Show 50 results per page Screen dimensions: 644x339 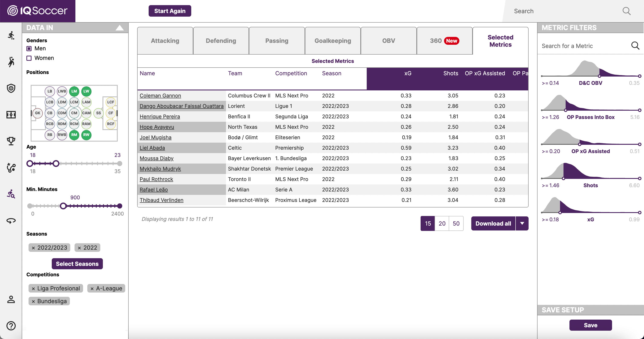(x=456, y=223)
